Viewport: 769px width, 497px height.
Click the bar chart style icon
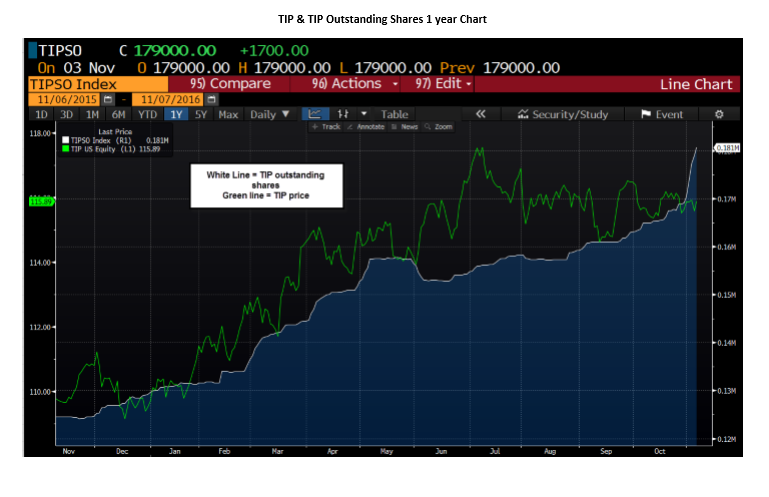(343, 115)
